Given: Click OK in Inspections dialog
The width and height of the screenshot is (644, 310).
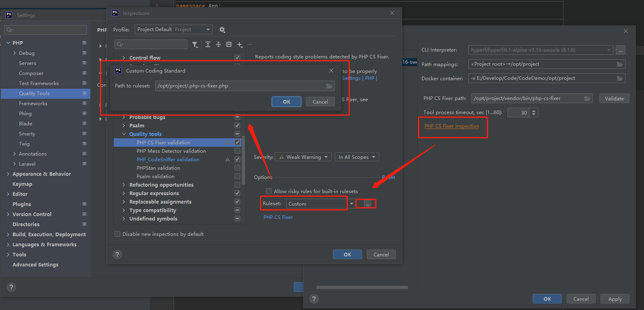Looking at the screenshot, I should point(347,254).
